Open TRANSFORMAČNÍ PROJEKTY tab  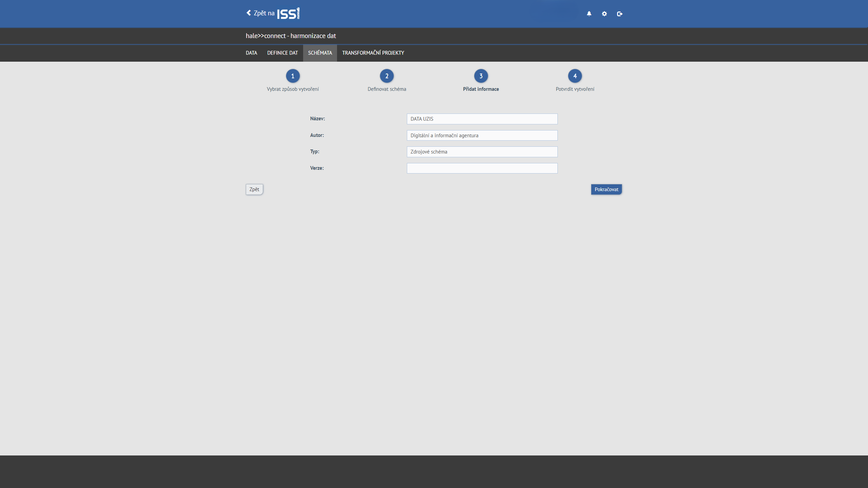pyautogui.click(x=373, y=53)
